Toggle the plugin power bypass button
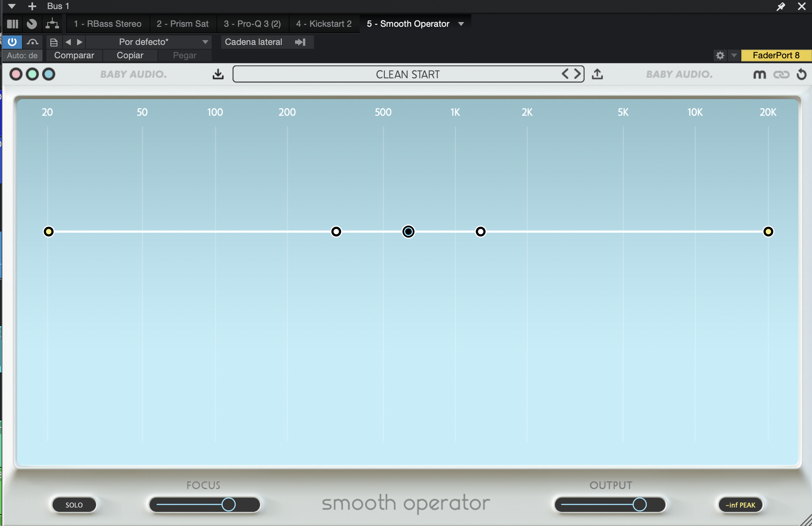This screenshot has height=526, width=812. point(12,42)
